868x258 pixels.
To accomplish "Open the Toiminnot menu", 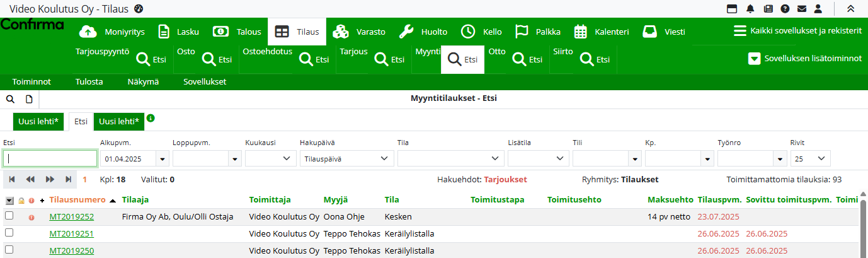I will (x=31, y=81).
